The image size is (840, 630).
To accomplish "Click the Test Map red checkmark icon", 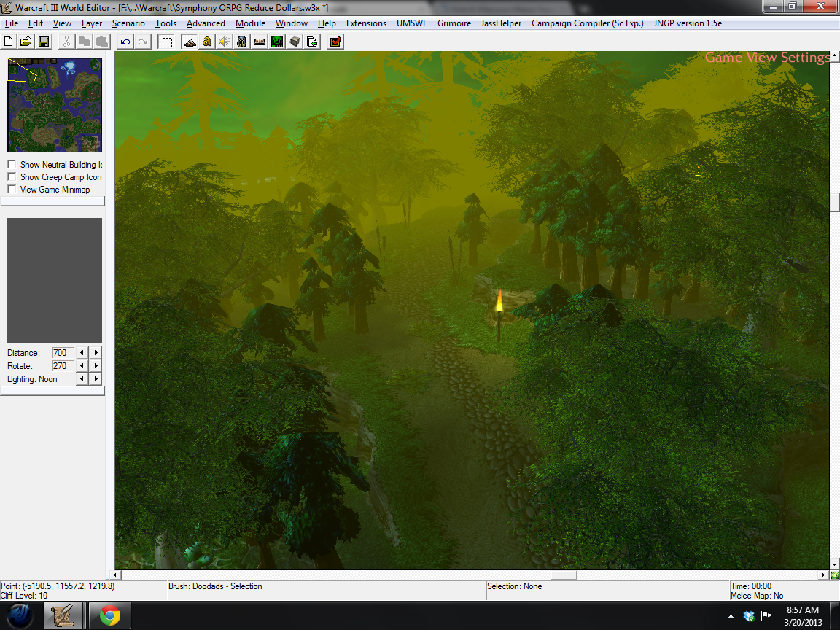I will [336, 42].
